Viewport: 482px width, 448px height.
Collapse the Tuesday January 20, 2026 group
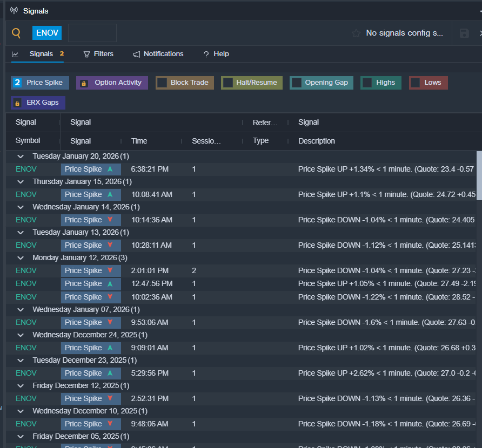pyautogui.click(x=21, y=156)
